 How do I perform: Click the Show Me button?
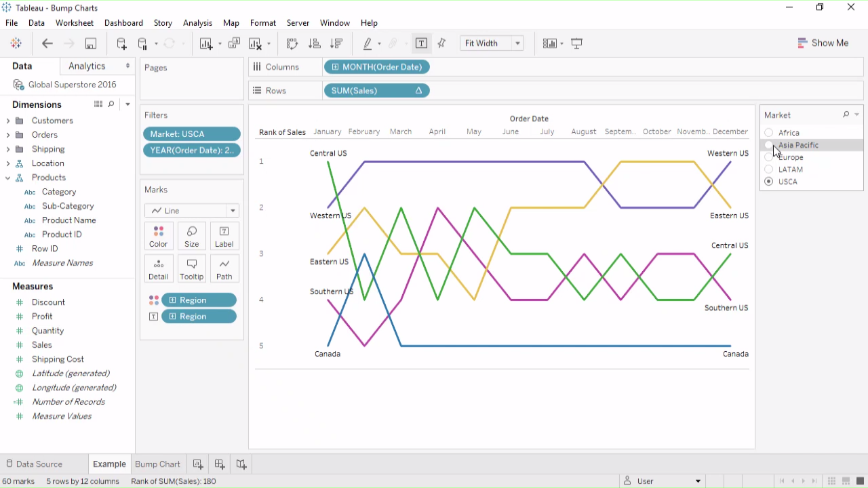click(x=823, y=43)
